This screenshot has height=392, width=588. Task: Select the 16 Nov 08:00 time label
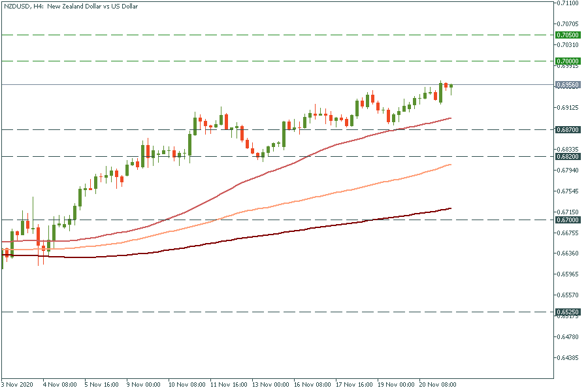point(312,385)
